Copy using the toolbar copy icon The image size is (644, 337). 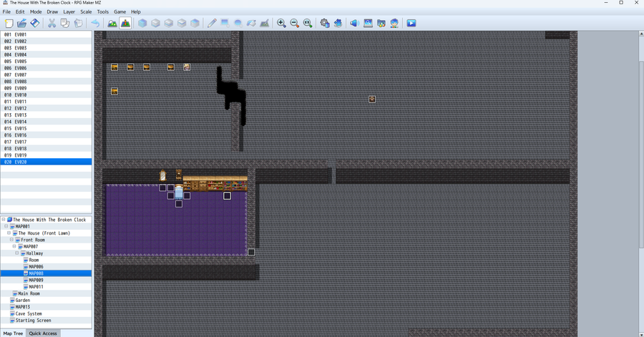coord(65,24)
